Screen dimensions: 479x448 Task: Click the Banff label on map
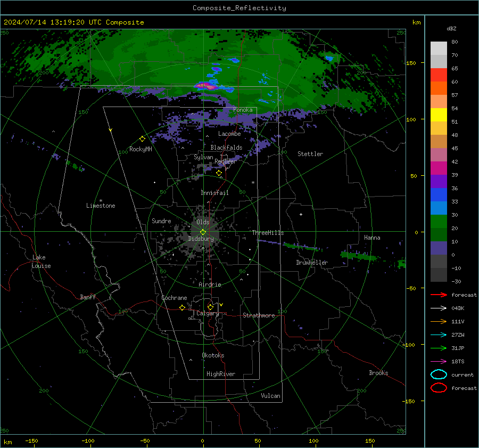[88, 297]
